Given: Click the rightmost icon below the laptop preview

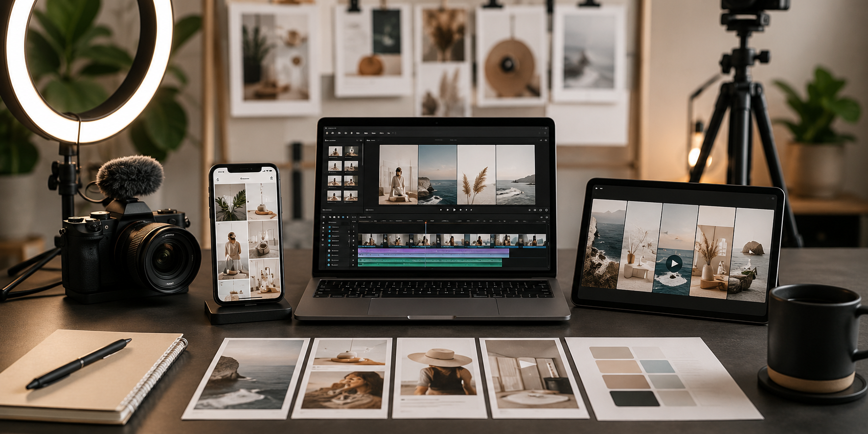Looking at the screenshot, I should point(546,210).
